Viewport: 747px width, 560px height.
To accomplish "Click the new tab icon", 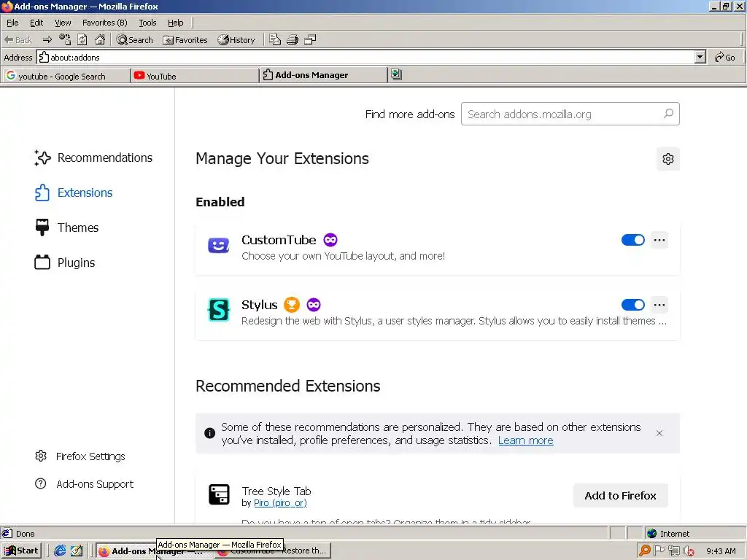I will [396, 74].
